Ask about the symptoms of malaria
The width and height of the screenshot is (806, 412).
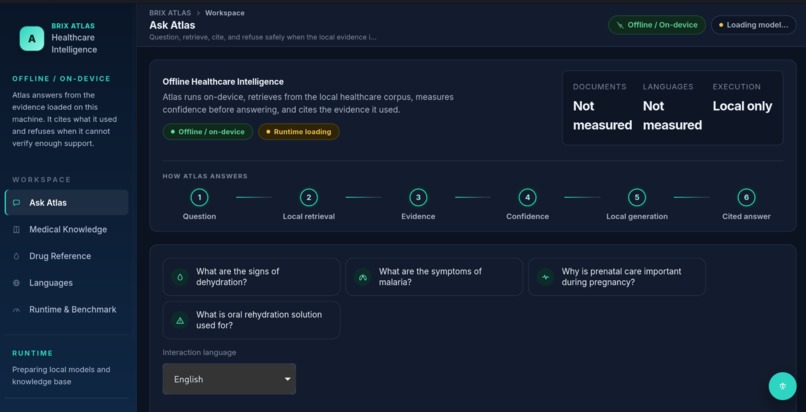(434, 276)
